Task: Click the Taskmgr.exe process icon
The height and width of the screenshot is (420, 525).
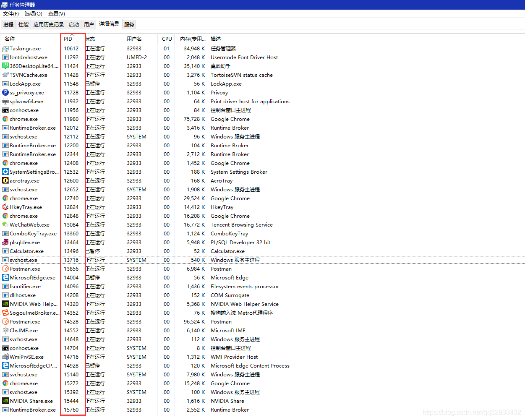Action: tap(5, 49)
